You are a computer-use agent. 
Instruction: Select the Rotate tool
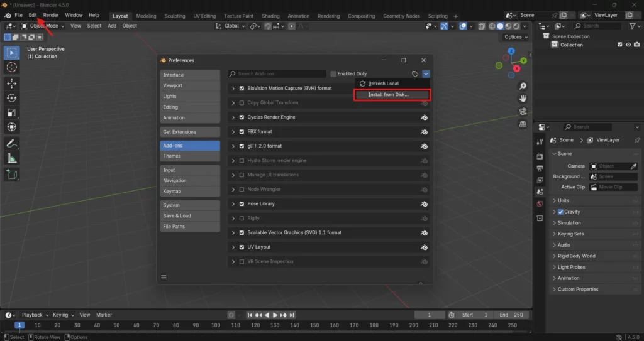tap(11, 98)
